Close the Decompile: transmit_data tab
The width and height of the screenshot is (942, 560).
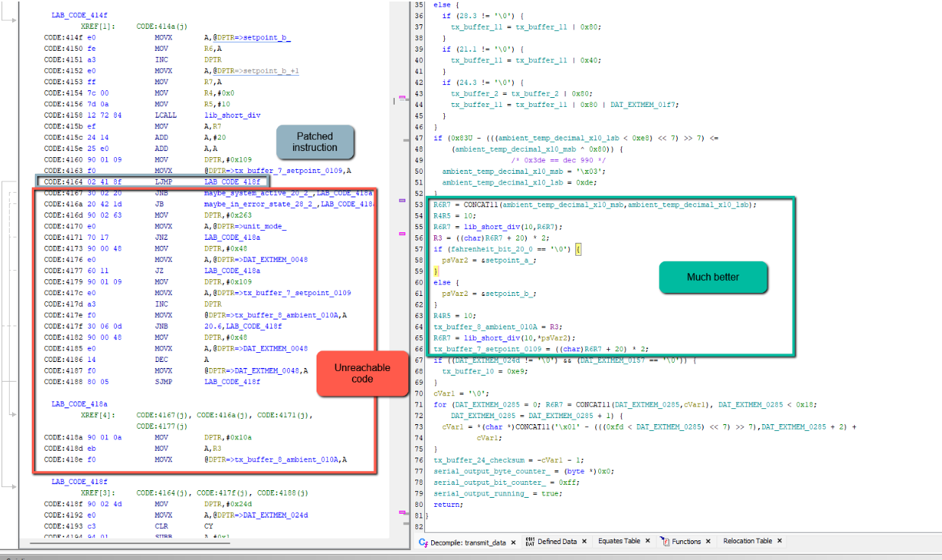point(513,542)
